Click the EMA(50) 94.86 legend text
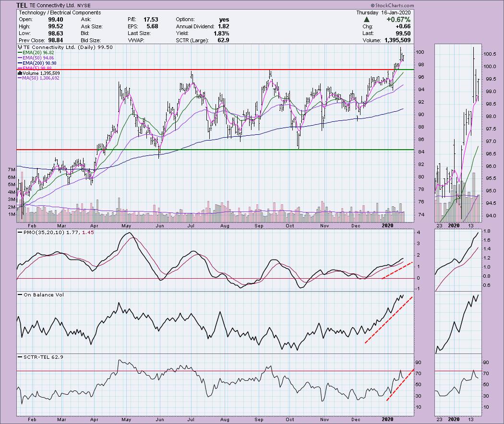This screenshot has height=424, width=504. 38,58
